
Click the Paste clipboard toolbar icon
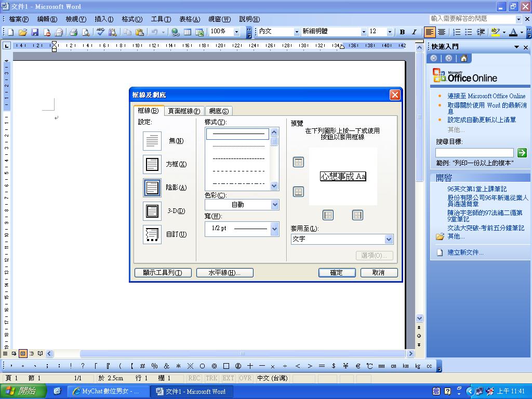point(139,32)
